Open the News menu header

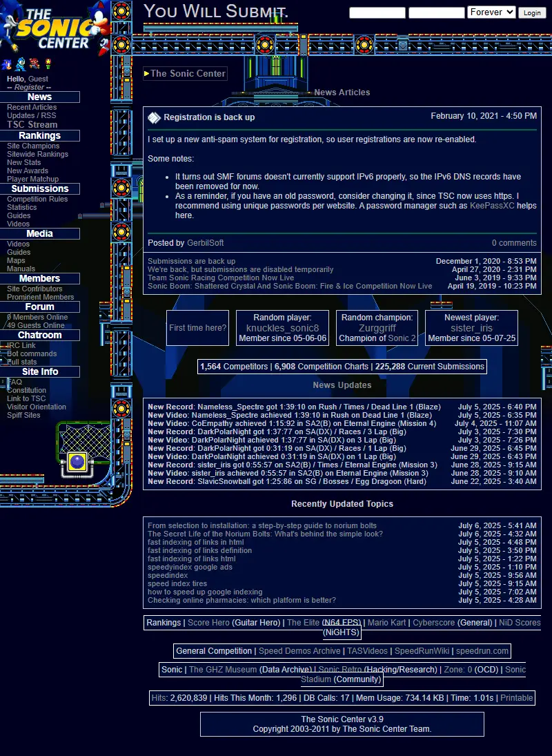39,97
